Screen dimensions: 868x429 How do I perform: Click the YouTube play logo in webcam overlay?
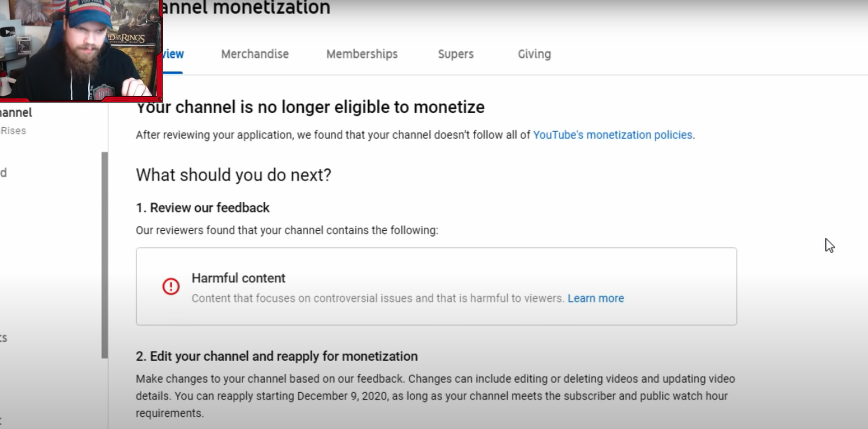7,32
